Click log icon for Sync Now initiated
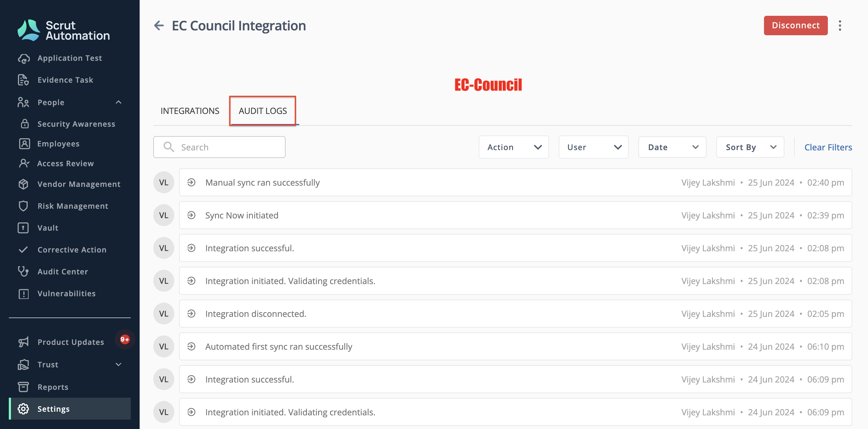 [191, 215]
